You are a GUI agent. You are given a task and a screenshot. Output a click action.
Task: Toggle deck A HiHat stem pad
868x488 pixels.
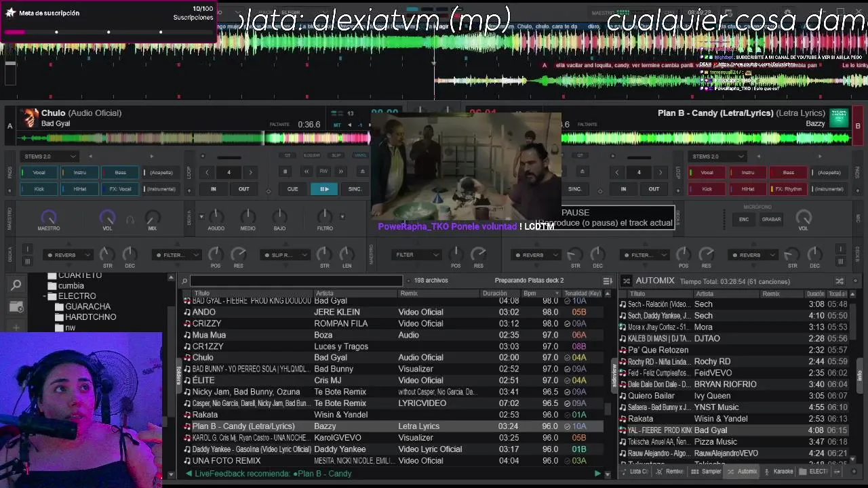click(x=79, y=189)
